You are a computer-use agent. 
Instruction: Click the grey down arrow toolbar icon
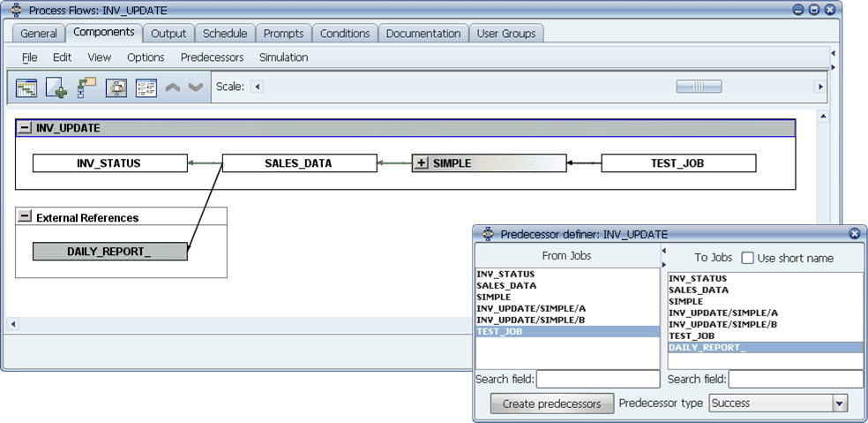tap(196, 87)
